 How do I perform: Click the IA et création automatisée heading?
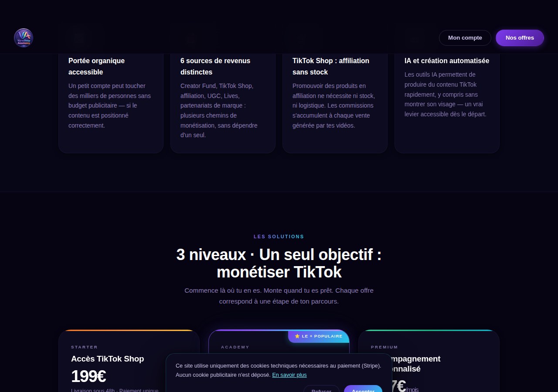(447, 61)
